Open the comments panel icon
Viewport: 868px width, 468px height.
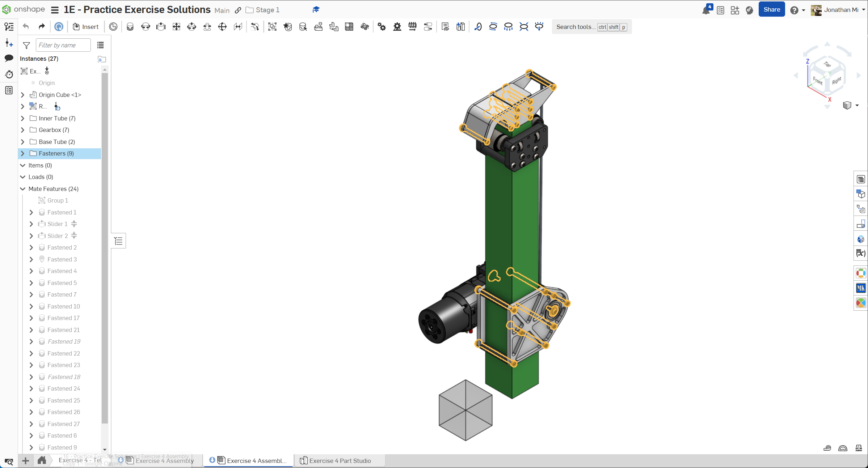pos(9,58)
